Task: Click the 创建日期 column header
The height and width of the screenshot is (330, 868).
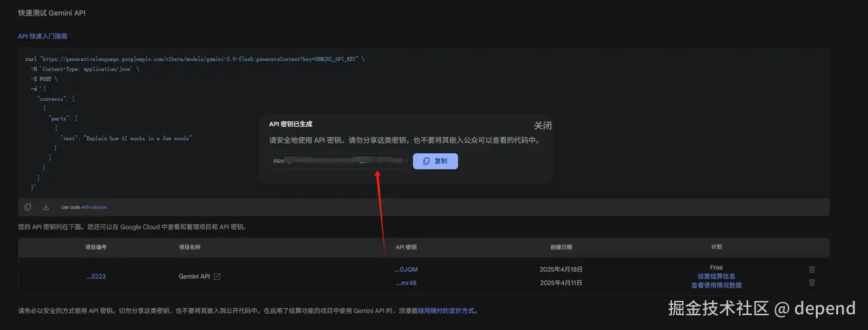Action: [561, 247]
